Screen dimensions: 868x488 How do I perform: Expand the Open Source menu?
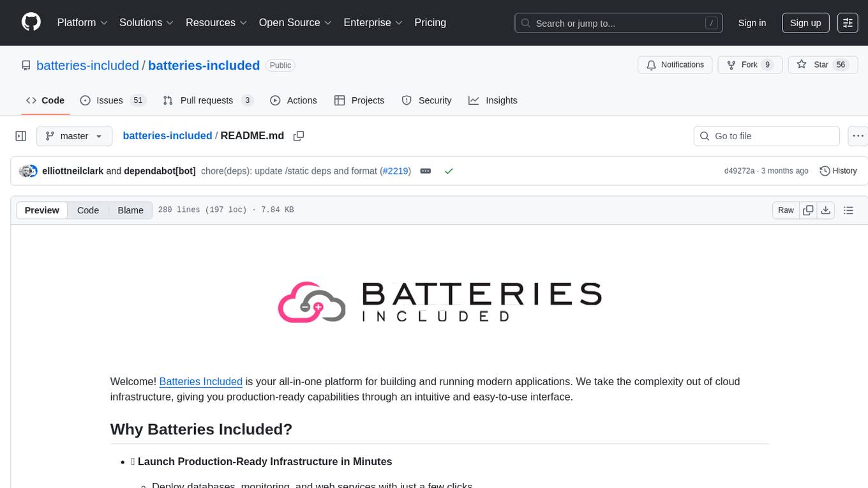tap(296, 22)
